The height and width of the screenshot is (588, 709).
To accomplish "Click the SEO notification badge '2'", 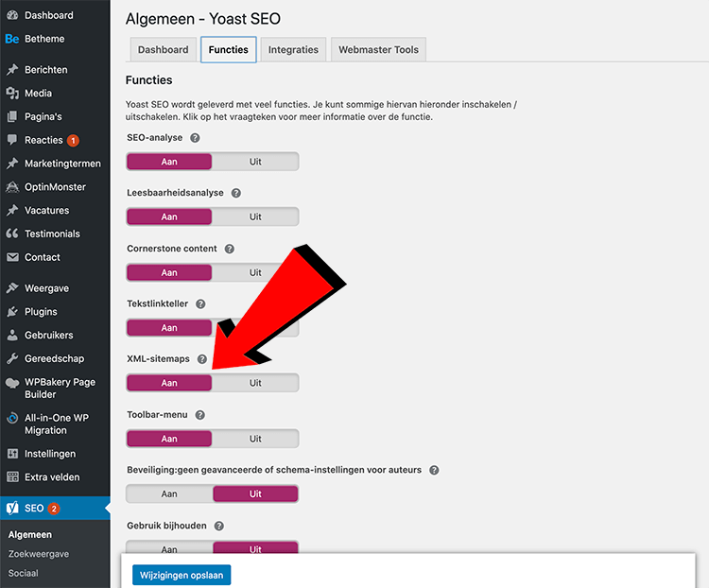I will tap(53, 509).
